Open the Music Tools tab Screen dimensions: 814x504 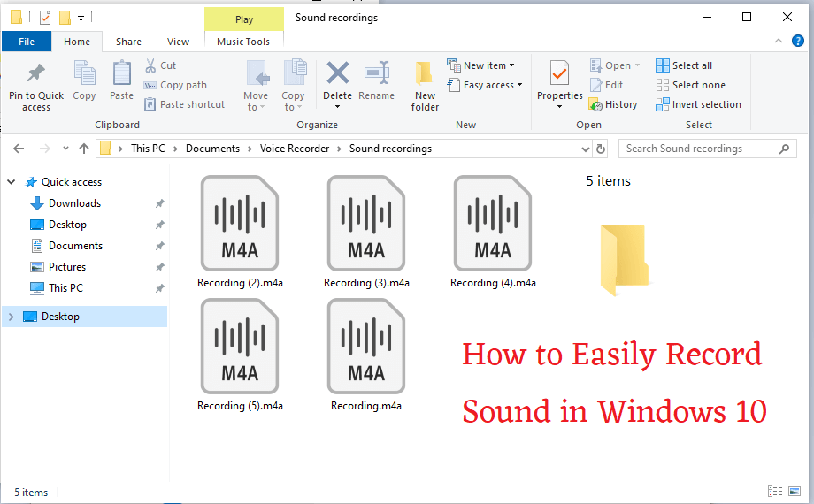(x=243, y=42)
